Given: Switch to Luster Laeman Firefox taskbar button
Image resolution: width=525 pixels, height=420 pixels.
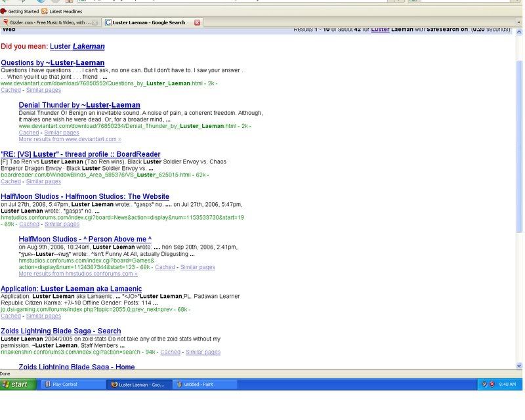Looking at the screenshot, I should click(139, 385).
